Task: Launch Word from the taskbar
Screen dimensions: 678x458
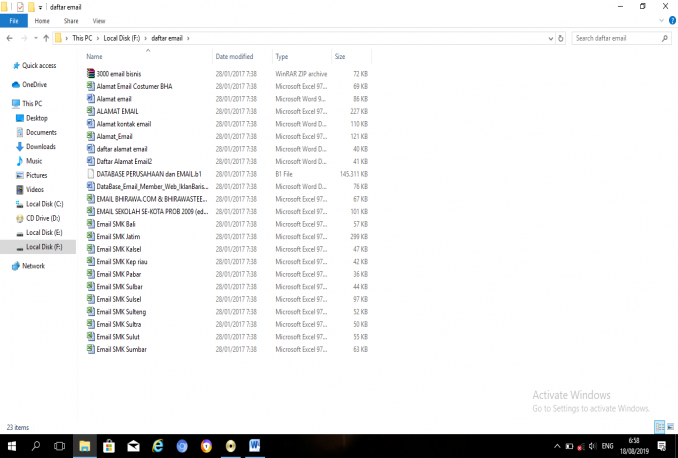Action: (x=255, y=446)
